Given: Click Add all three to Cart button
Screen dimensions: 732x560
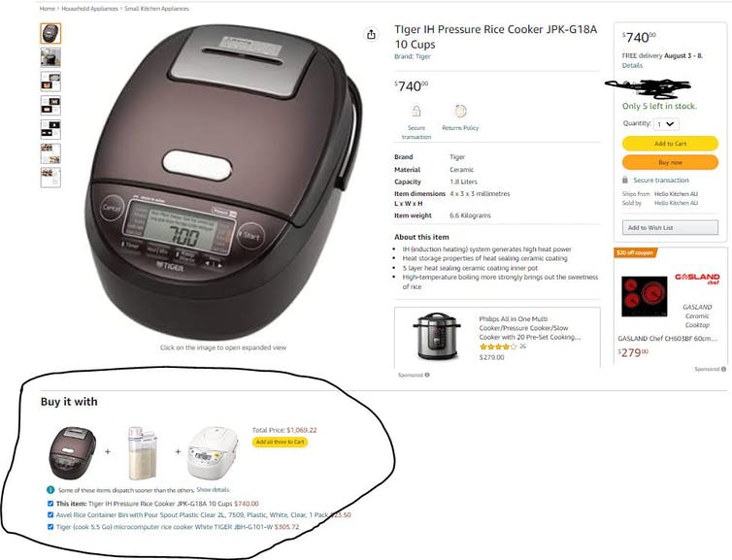Looking at the screenshot, I should click(x=281, y=442).
